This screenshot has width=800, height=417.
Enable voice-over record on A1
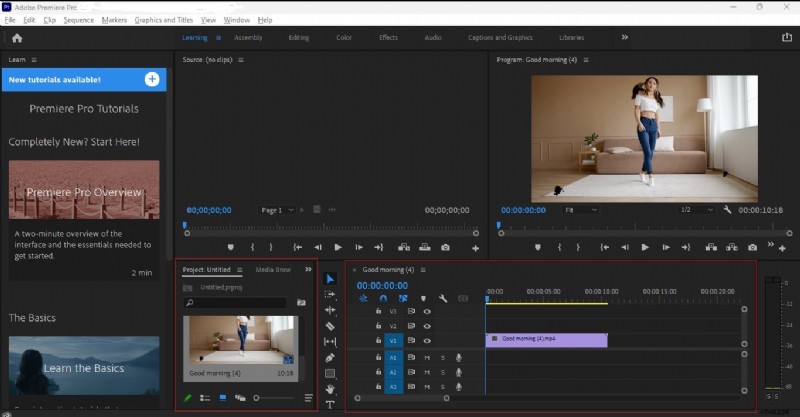coord(459,357)
